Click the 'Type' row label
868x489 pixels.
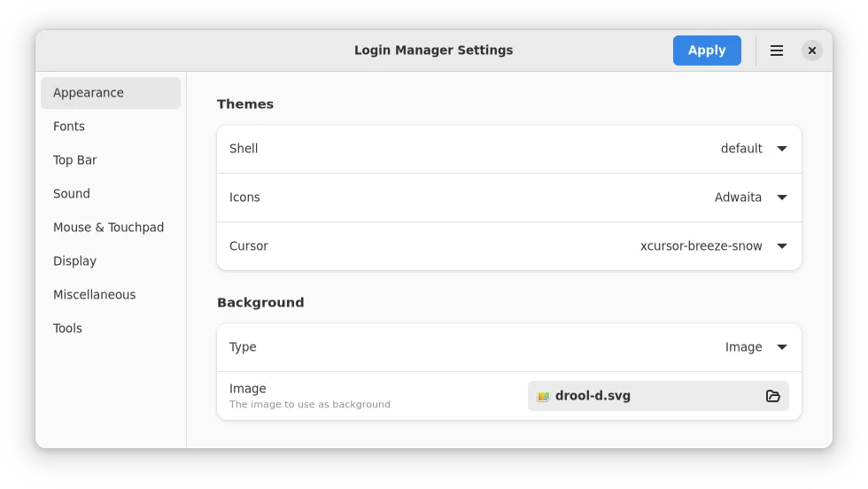[243, 347]
